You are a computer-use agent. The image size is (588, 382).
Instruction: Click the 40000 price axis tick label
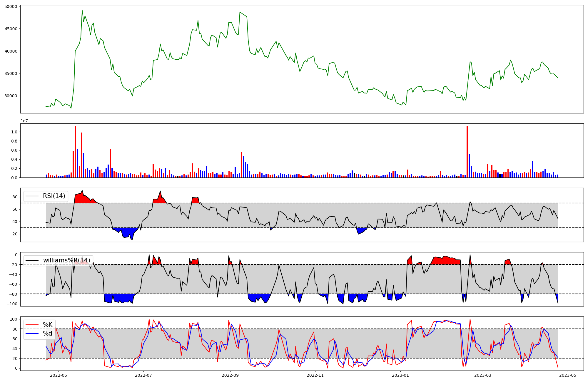pos(11,51)
